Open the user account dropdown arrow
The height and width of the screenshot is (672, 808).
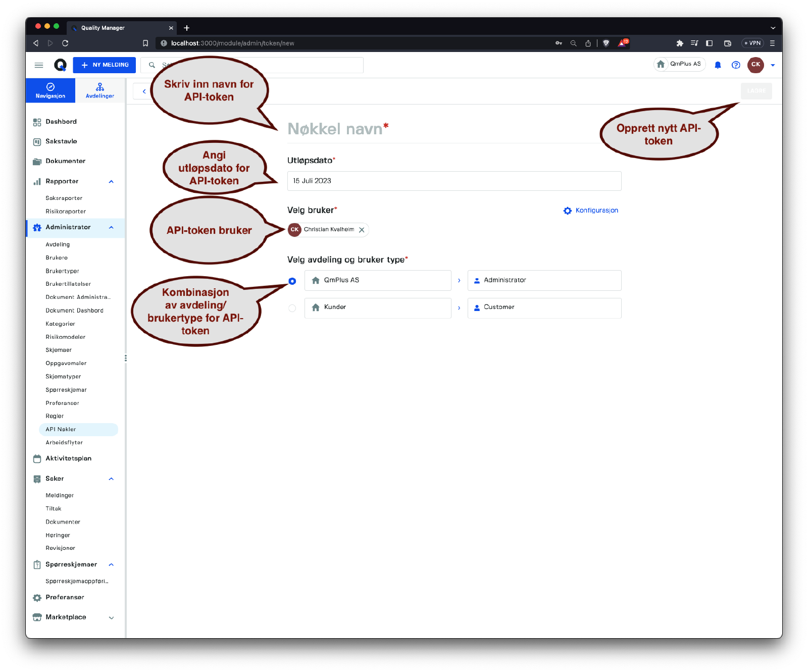click(773, 65)
